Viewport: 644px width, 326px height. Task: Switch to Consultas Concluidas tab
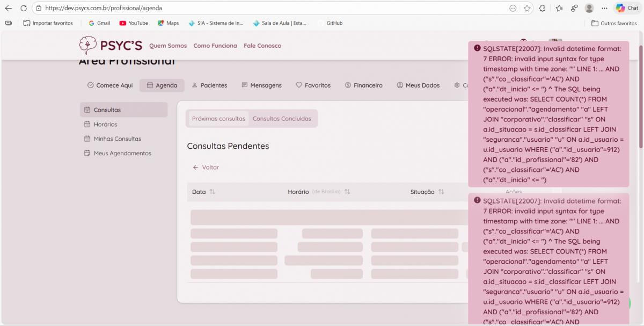282,119
